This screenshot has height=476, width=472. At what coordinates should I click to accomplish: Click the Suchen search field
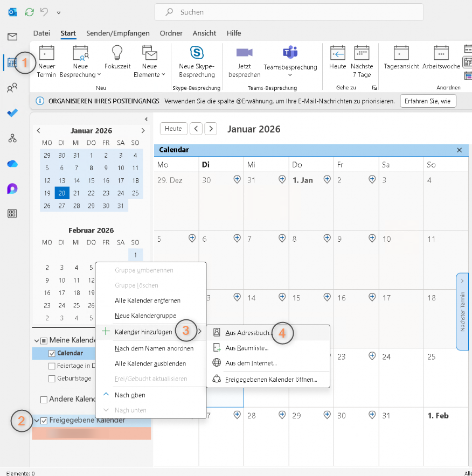click(x=288, y=12)
